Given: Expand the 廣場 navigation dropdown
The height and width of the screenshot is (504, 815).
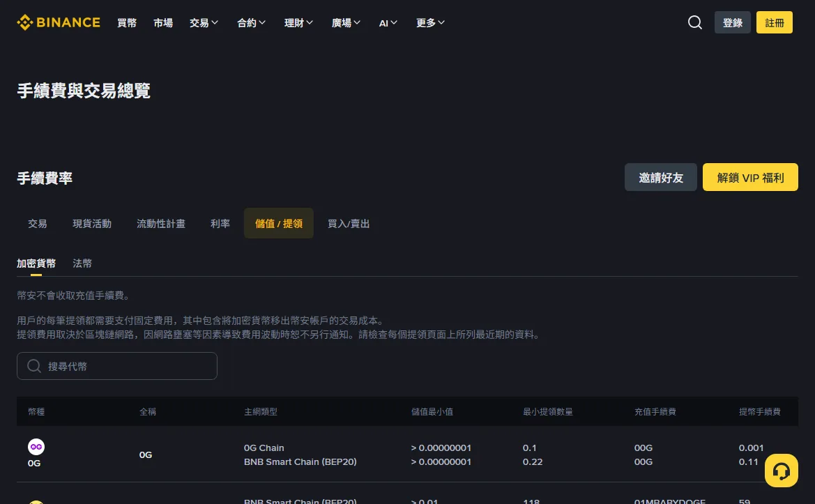Looking at the screenshot, I should click(346, 23).
